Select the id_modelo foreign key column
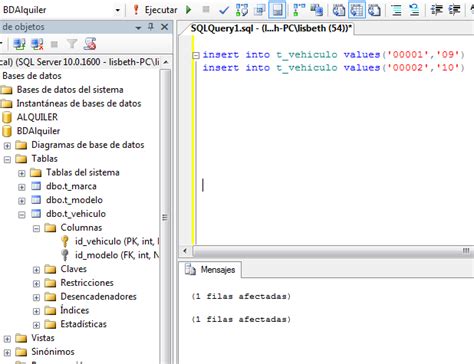 (117, 255)
